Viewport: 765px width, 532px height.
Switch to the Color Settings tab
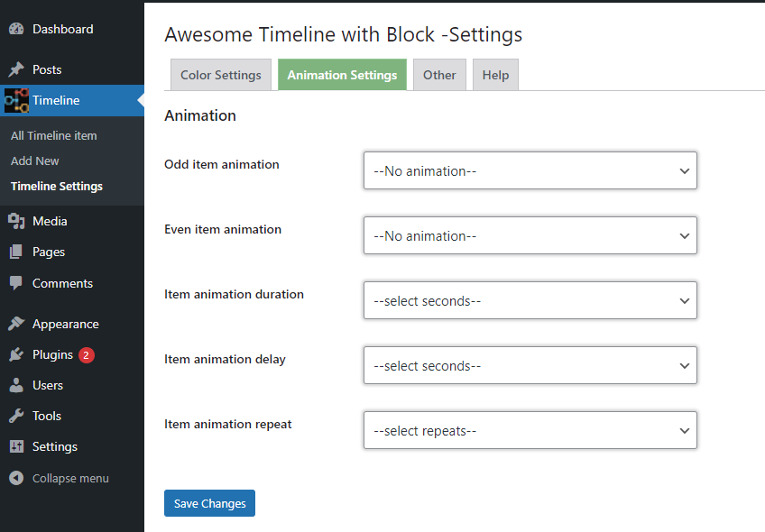click(x=221, y=75)
